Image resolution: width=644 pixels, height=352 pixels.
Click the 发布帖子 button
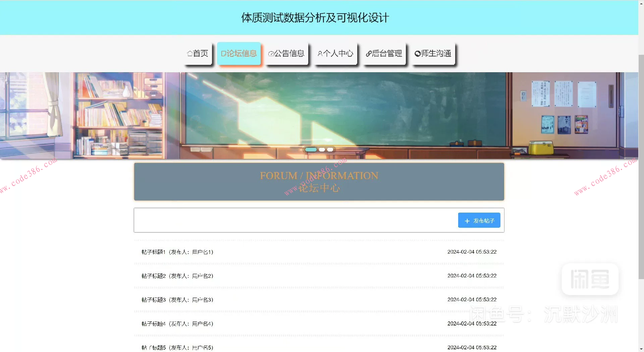point(479,220)
